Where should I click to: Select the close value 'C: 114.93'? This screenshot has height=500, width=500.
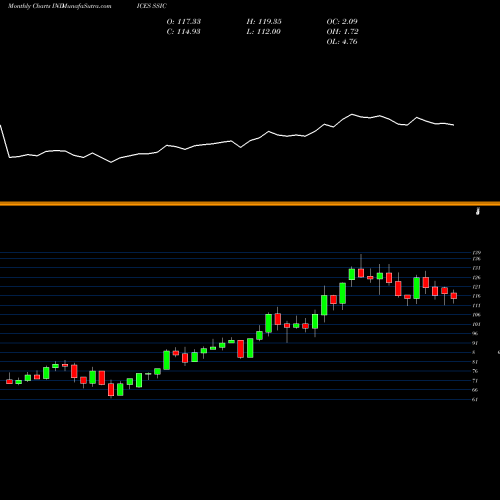184,32
